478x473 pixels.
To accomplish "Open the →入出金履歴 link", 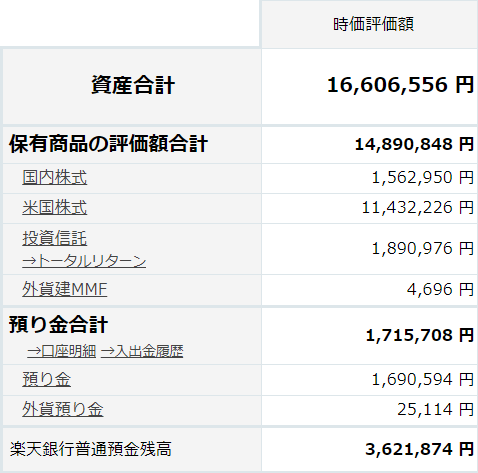I will coord(142,351).
